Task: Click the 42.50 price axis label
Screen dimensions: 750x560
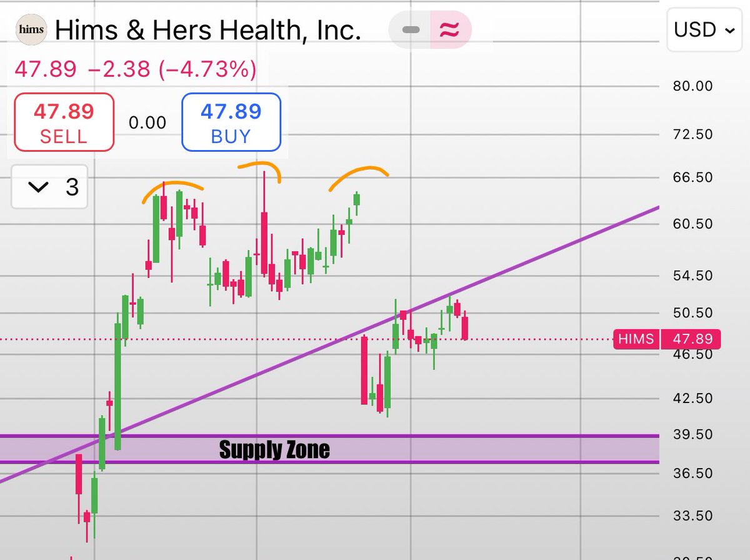Action: [692, 398]
